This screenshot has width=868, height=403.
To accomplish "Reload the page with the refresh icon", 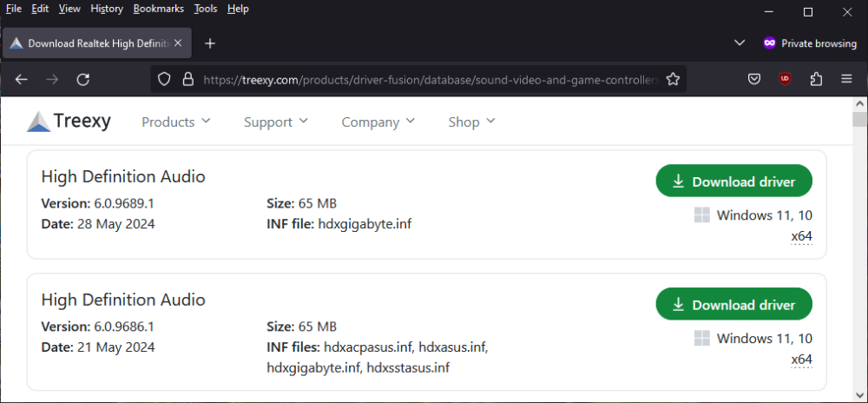I will 83,79.
